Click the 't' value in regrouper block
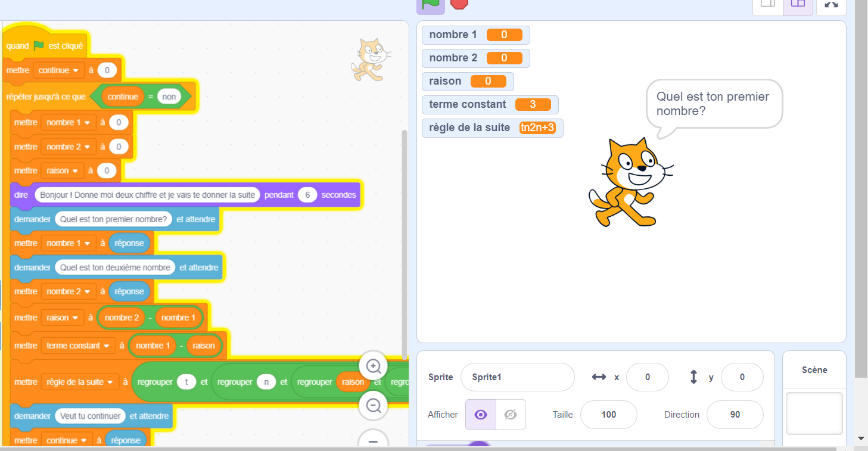 [x=186, y=382]
